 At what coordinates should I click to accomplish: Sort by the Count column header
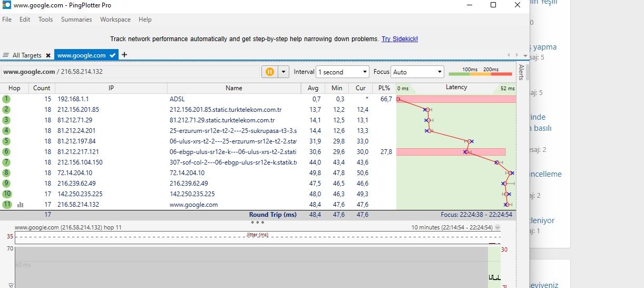[42, 88]
